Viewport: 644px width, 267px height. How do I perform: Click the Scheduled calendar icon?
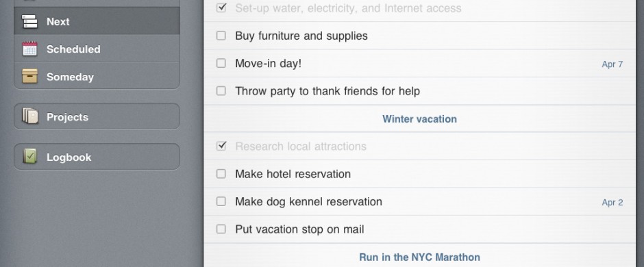click(29, 49)
